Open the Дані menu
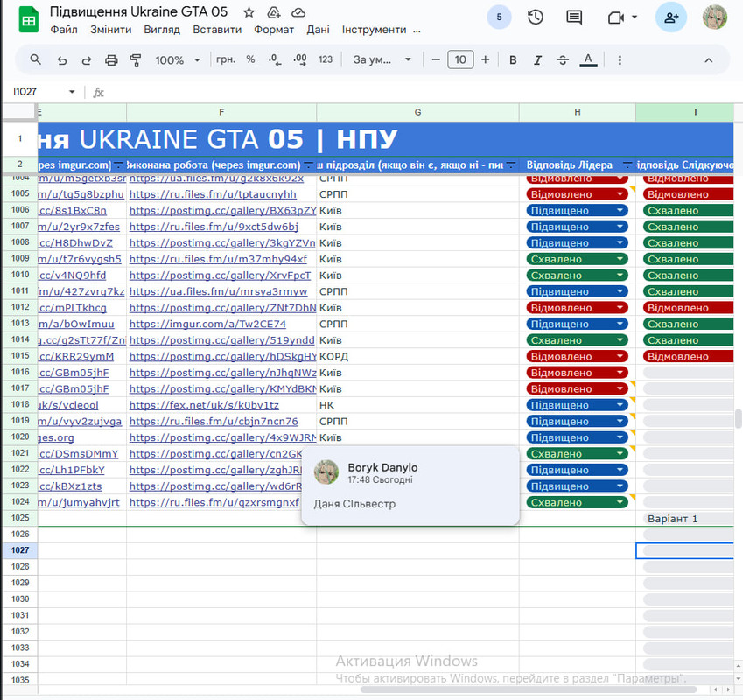743x700 pixels. coord(318,30)
